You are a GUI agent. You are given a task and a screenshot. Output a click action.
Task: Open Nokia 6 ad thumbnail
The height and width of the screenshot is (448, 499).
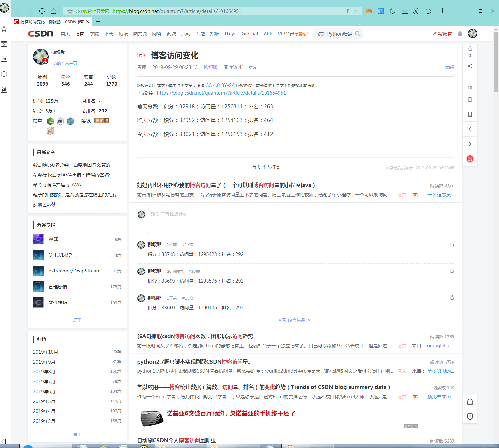[x=152, y=418]
